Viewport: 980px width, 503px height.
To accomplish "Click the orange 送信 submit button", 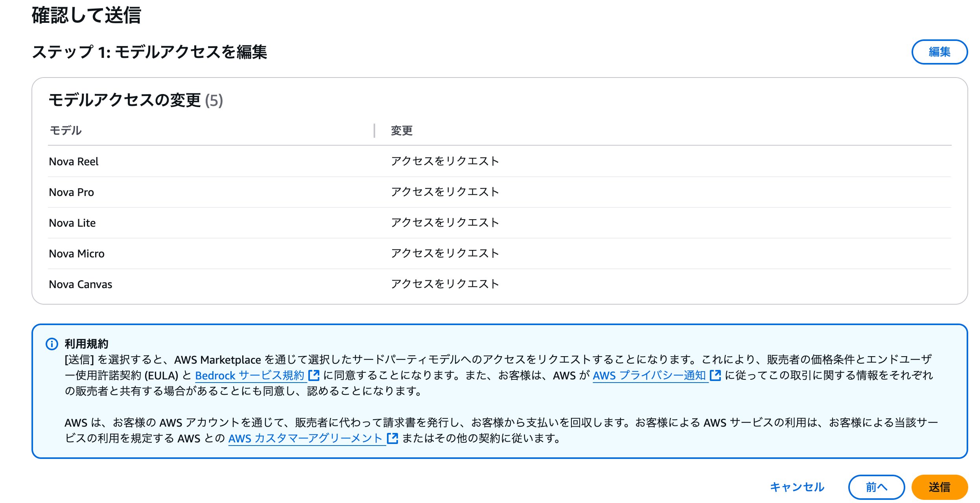I will click(939, 487).
